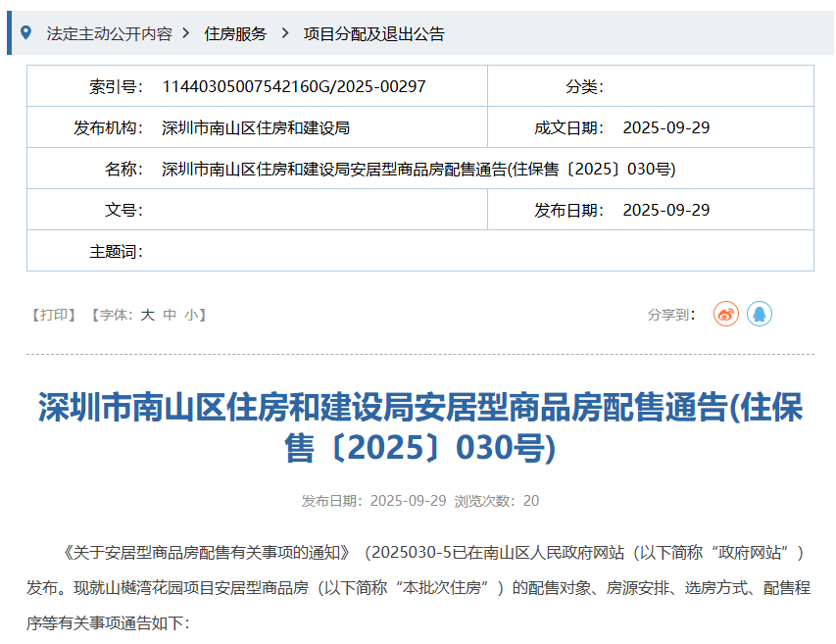Go to the 住房服务 breadcrumb section
Viewport: 836px width, 644px height.
pyautogui.click(x=235, y=33)
